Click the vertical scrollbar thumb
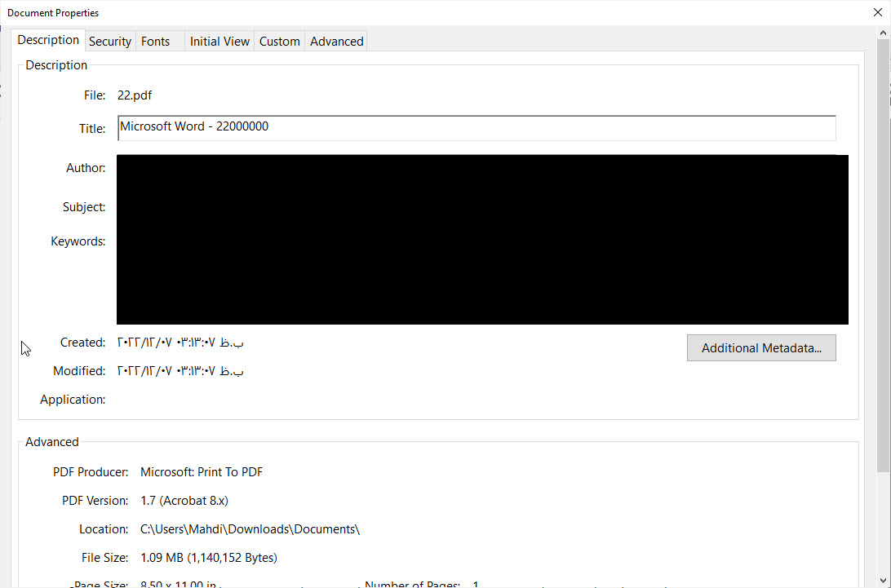This screenshot has height=588, width=891. [x=883, y=255]
